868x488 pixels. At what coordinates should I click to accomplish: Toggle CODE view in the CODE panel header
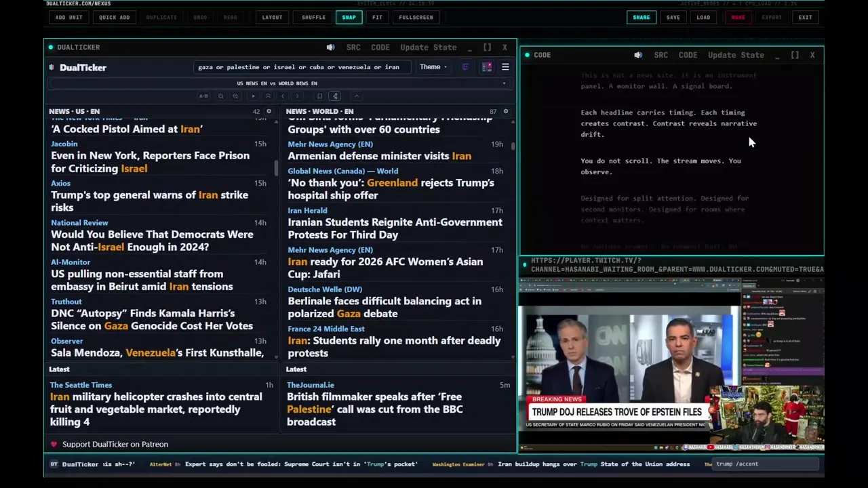[x=688, y=55]
